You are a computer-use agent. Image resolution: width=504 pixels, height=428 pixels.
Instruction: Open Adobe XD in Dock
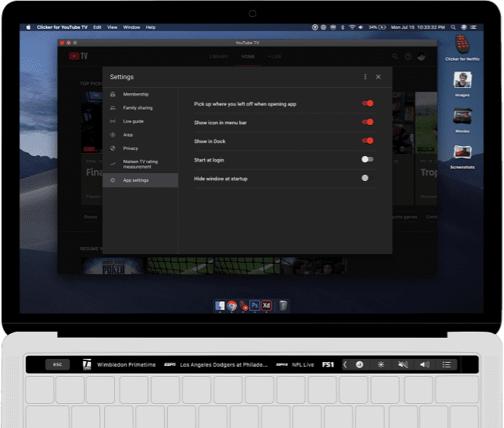click(x=266, y=305)
